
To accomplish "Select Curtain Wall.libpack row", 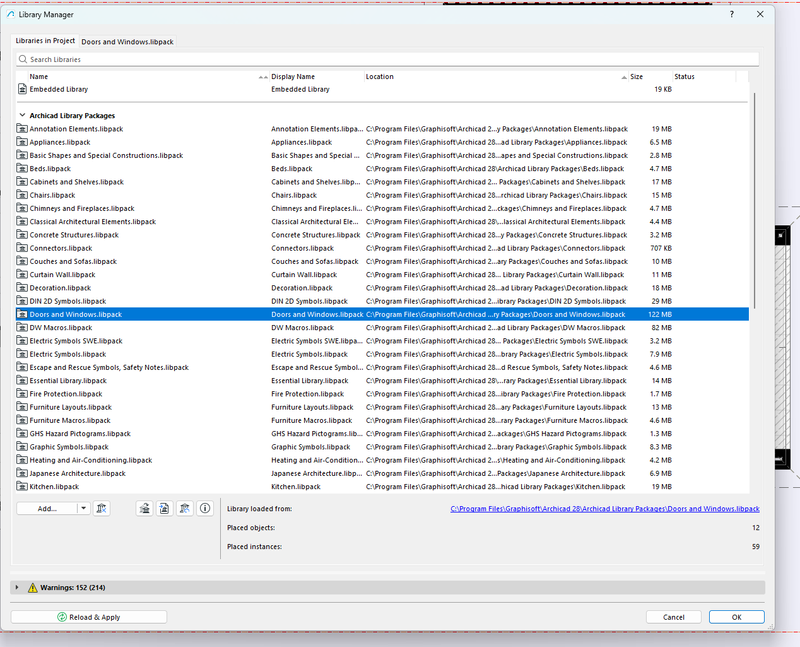I will coord(383,275).
